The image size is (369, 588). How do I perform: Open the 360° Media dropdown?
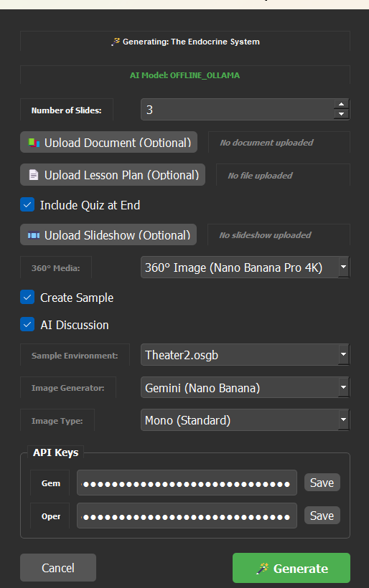point(245,267)
